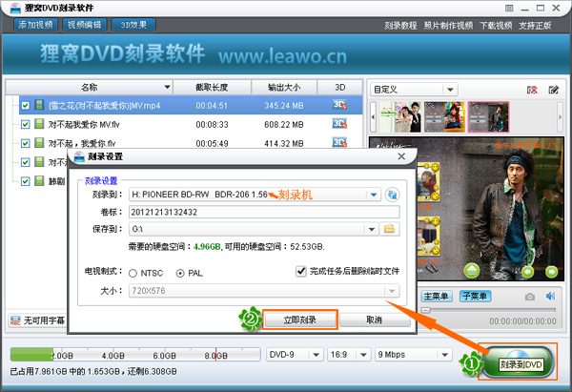Click the disc capacity usage bar

pyautogui.click(x=135, y=355)
